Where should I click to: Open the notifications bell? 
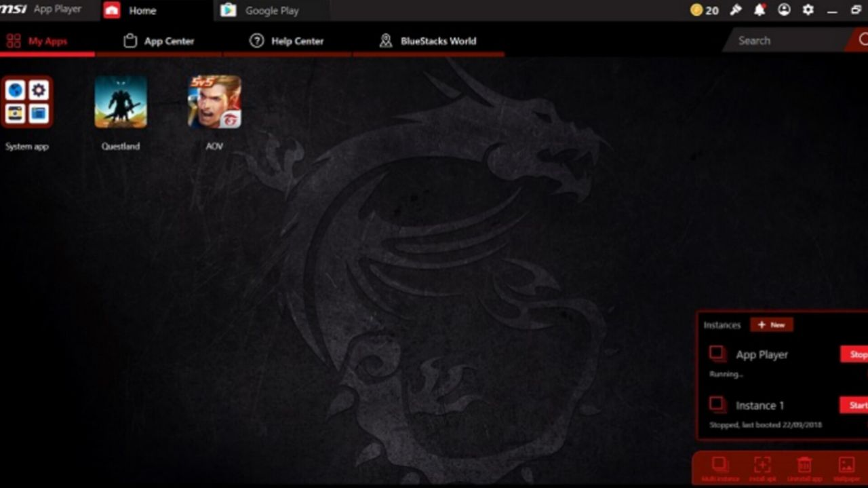759,10
